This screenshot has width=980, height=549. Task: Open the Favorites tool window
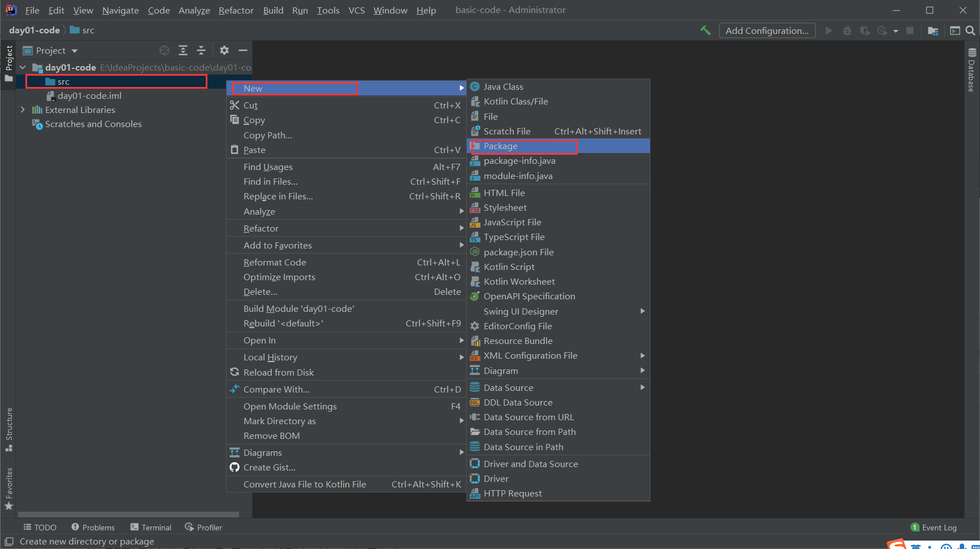(x=9, y=489)
